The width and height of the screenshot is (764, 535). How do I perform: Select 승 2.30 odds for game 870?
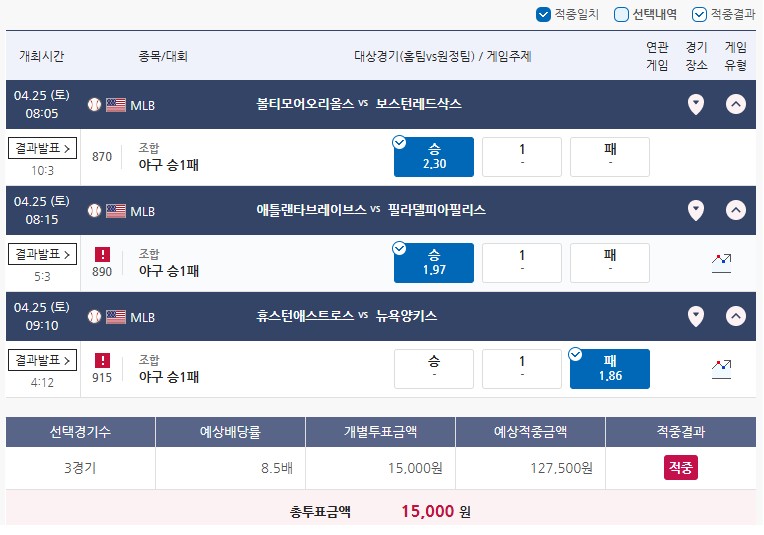434,157
